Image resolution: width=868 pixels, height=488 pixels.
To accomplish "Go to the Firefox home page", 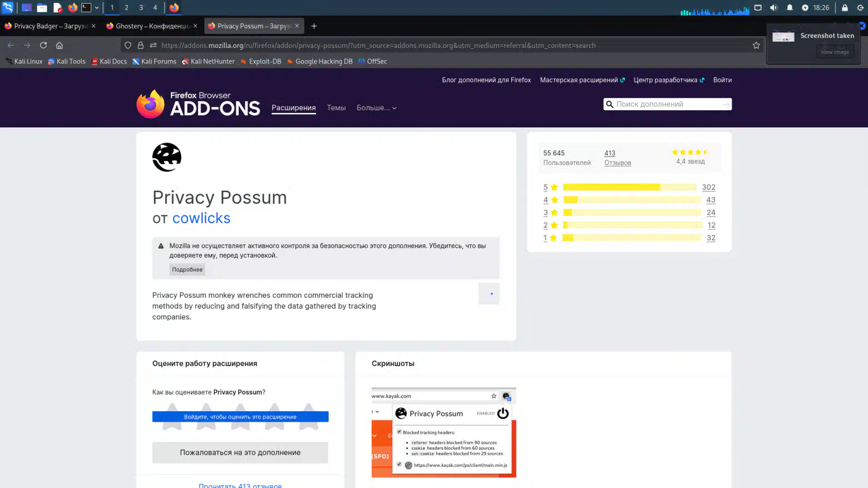I will pyautogui.click(x=60, y=46).
